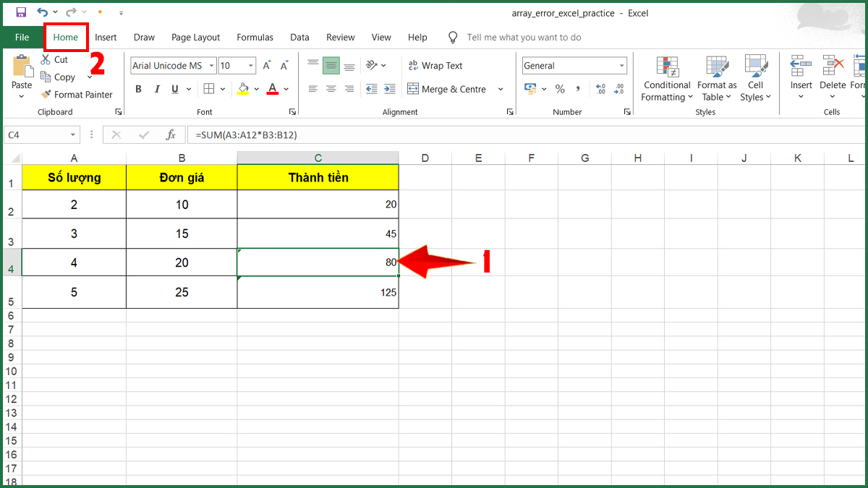Click the Cut scissors icon
This screenshot has height=488, width=868.
(x=46, y=60)
